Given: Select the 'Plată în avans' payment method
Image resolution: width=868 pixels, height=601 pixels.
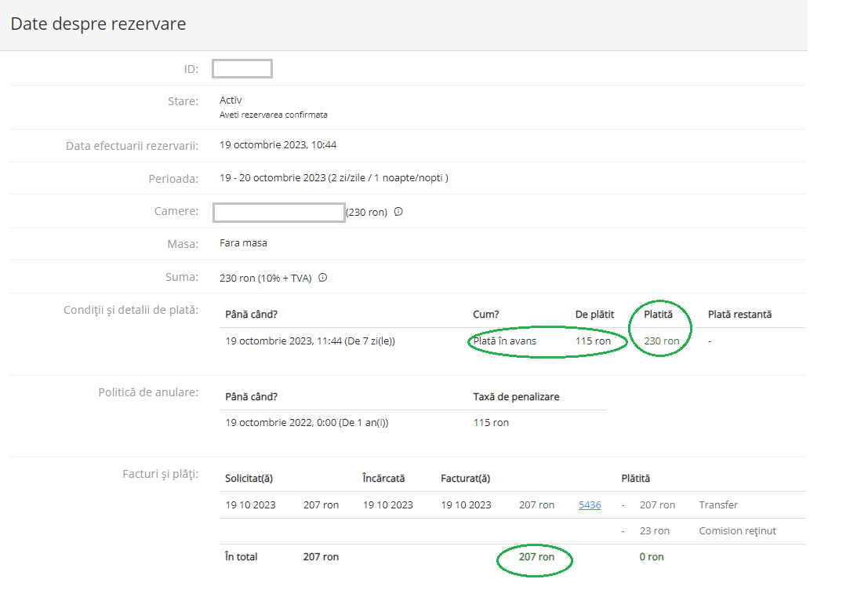Looking at the screenshot, I should click(x=504, y=341).
